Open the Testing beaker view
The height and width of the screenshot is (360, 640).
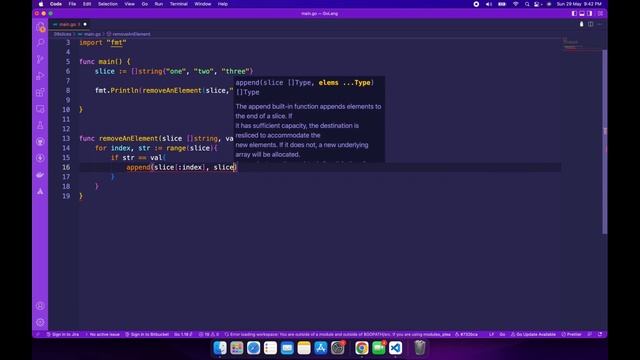tap(40, 125)
